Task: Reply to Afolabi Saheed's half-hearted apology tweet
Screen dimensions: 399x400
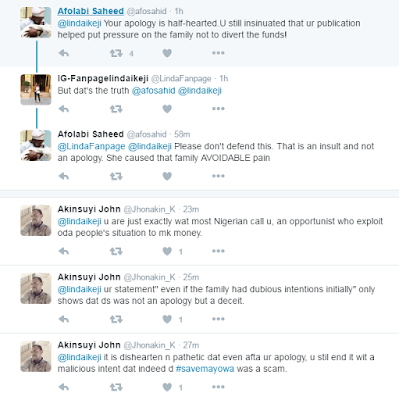Action: [64, 53]
